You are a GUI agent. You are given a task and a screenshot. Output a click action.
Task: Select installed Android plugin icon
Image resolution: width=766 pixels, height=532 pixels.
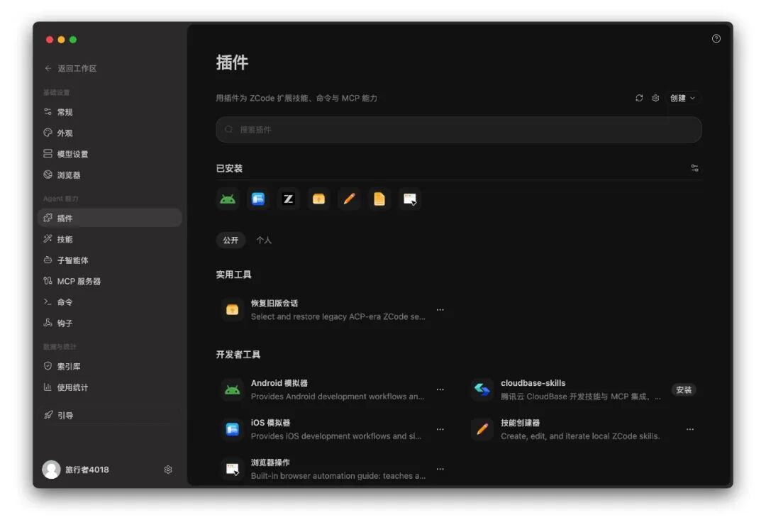coord(228,199)
